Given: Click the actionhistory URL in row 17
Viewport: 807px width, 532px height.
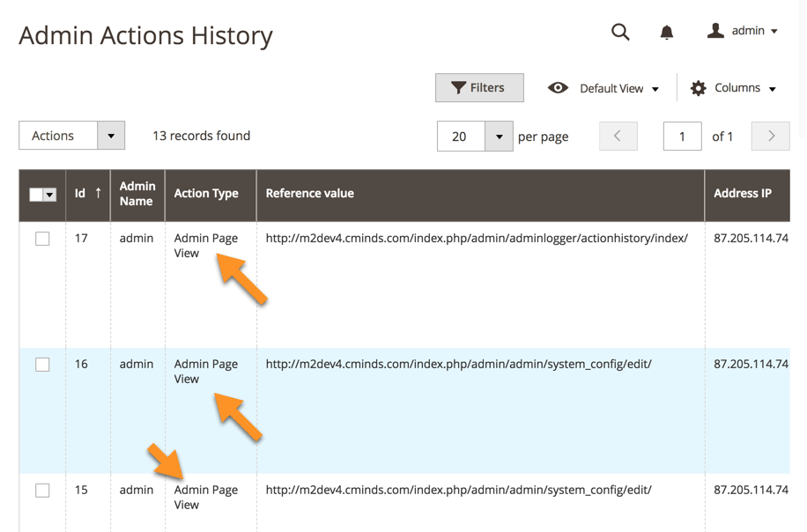Looking at the screenshot, I should (x=477, y=238).
